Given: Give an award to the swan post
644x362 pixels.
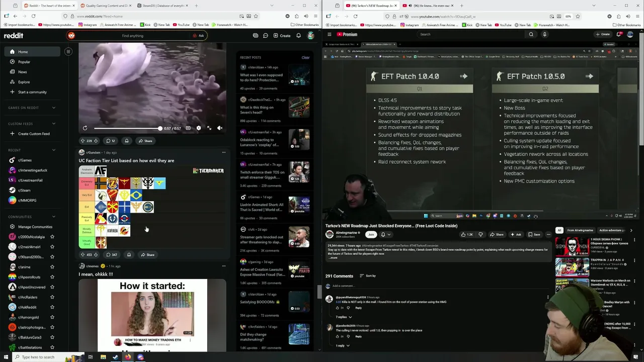Looking at the screenshot, I should [x=127, y=141].
